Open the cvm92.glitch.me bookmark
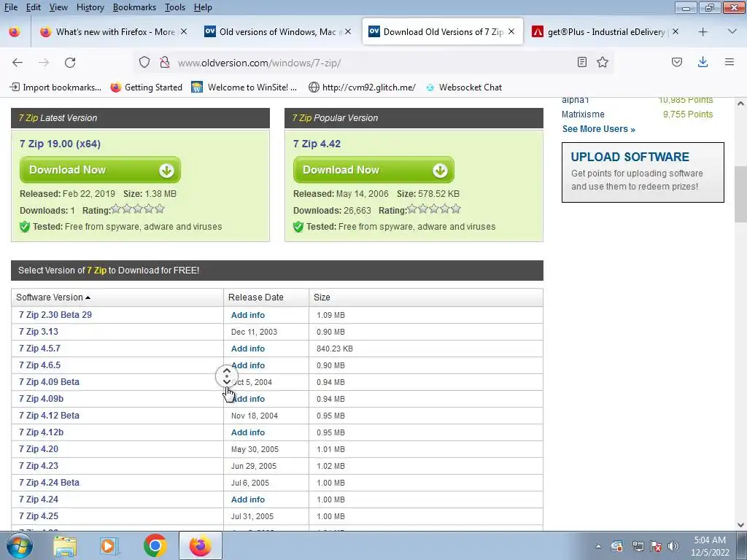747x560 pixels. click(362, 87)
